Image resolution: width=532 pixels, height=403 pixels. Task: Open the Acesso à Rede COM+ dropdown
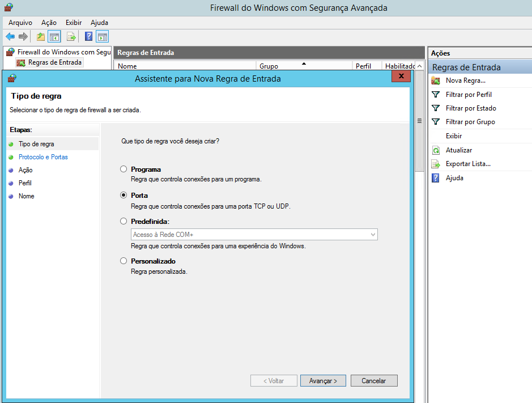click(x=254, y=235)
